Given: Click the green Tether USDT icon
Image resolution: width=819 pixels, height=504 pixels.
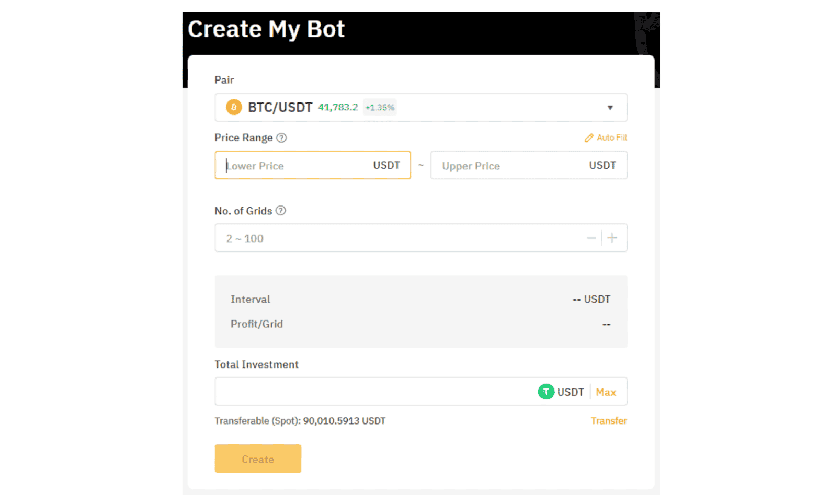Looking at the screenshot, I should pos(546,392).
